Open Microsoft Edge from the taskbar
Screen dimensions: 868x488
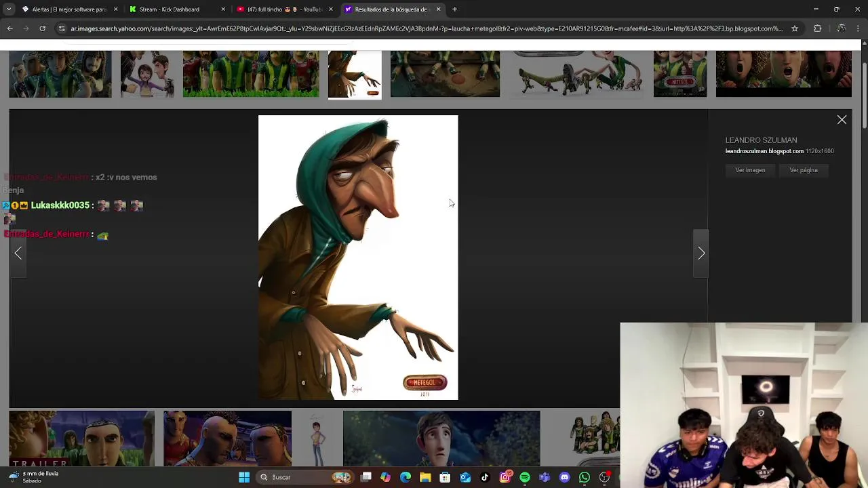click(406, 477)
